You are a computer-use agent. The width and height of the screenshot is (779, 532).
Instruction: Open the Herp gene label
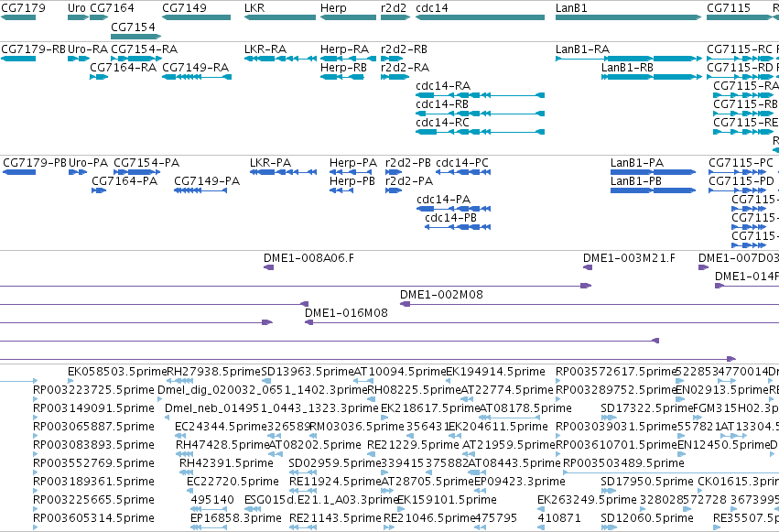(333, 8)
